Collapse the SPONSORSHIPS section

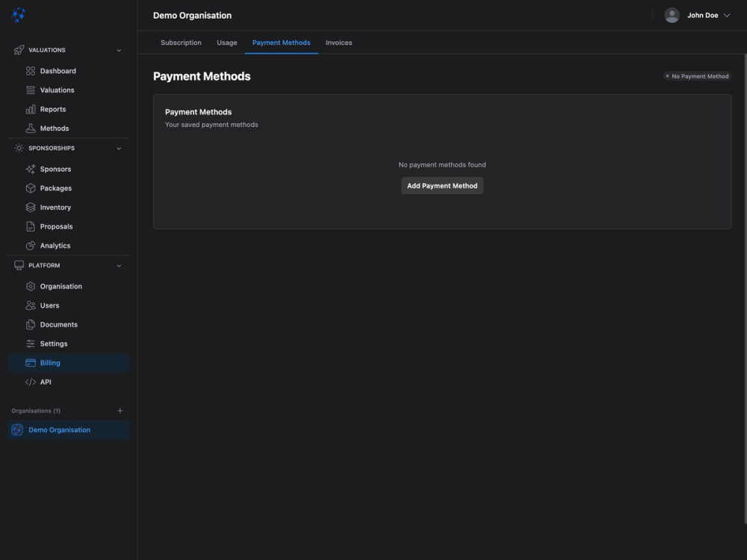pos(118,148)
